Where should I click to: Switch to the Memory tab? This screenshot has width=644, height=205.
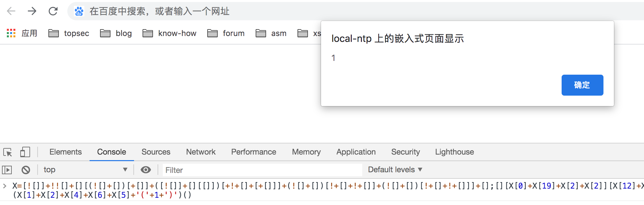306,152
